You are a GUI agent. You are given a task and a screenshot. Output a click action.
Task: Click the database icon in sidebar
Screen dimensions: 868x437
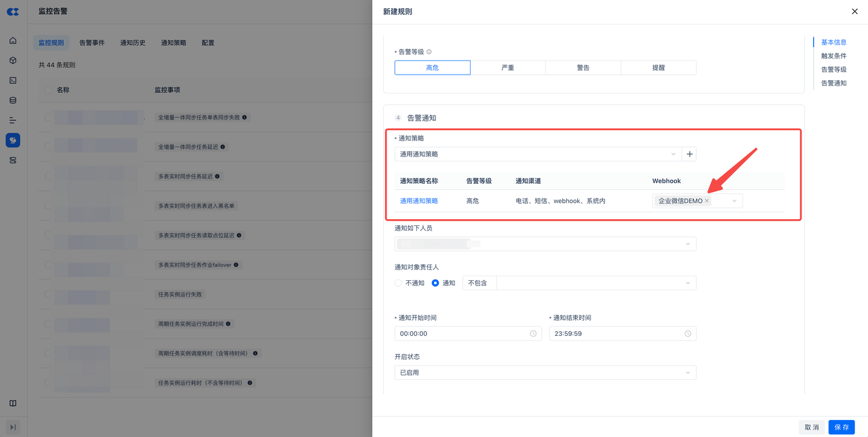[x=13, y=100]
